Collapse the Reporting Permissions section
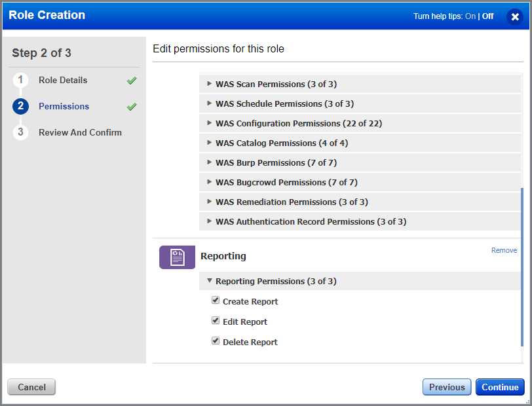This screenshot has height=406, width=532. click(210, 281)
